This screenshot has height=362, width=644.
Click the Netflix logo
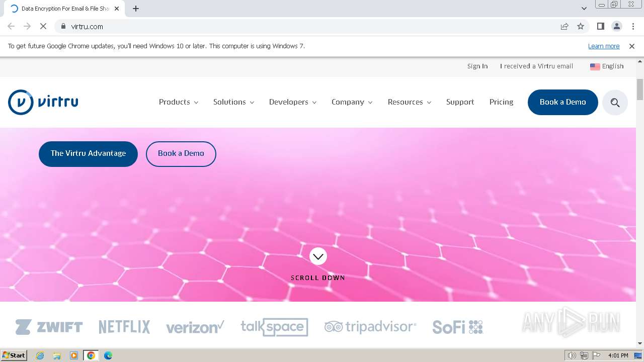(x=124, y=327)
